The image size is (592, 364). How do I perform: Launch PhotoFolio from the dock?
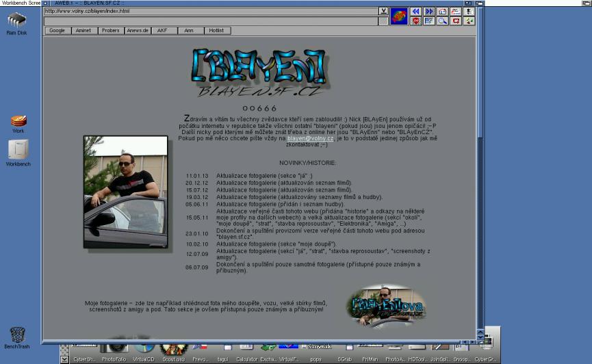tap(114, 348)
